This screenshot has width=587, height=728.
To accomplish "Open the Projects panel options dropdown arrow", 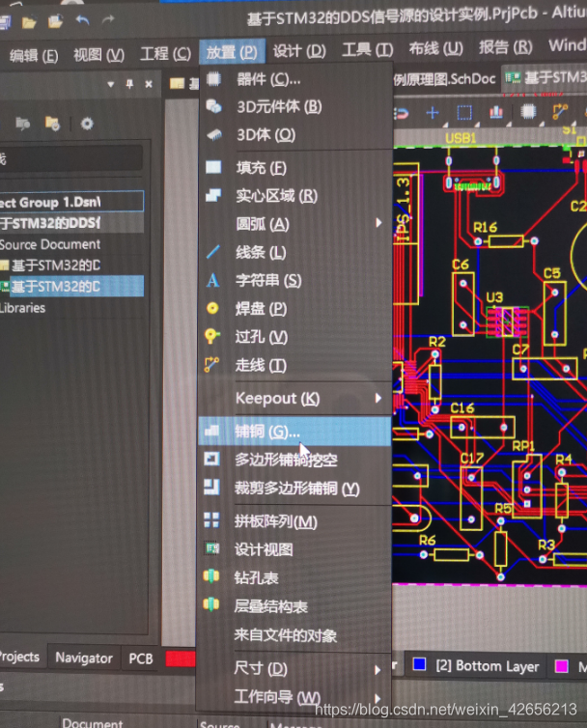I will [x=110, y=85].
